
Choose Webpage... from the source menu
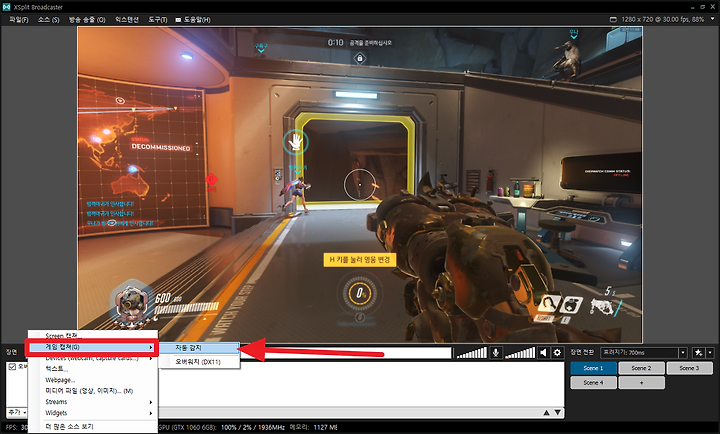pyautogui.click(x=92, y=380)
